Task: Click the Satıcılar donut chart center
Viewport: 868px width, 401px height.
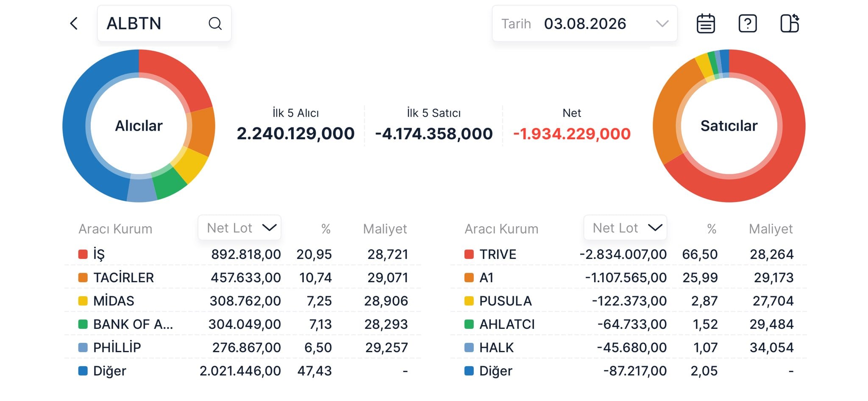Action: (729, 126)
